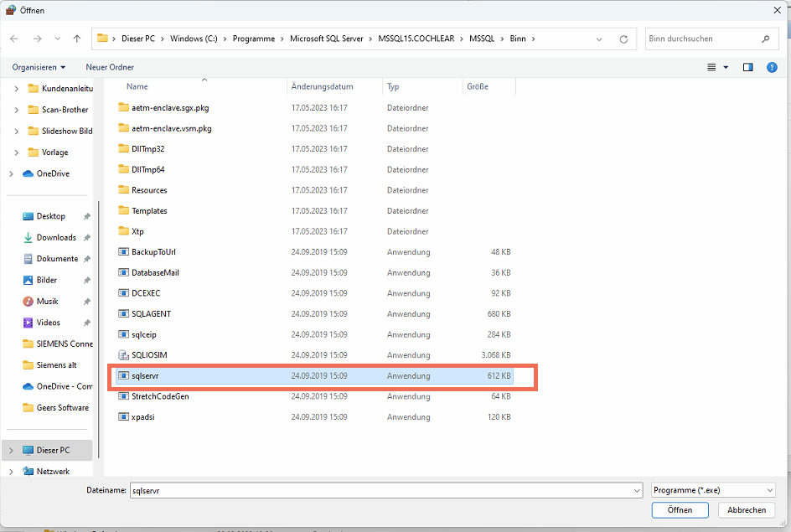The image size is (791, 532).
Task: Open the Organisieren menu
Action: (x=39, y=67)
